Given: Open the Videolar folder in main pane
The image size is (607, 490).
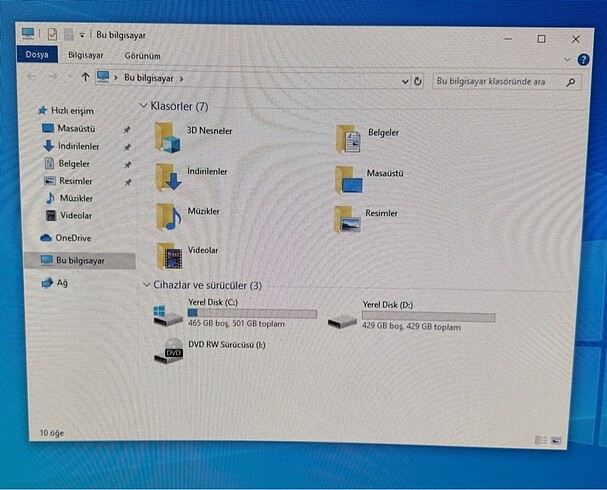Looking at the screenshot, I should (169, 256).
